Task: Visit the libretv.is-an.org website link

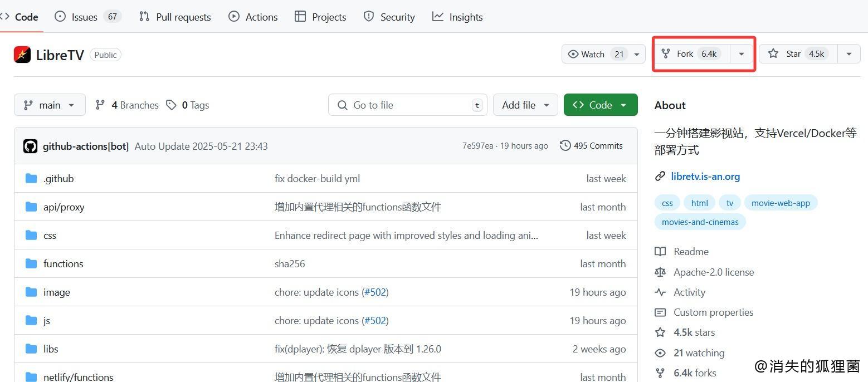Action: pos(705,176)
